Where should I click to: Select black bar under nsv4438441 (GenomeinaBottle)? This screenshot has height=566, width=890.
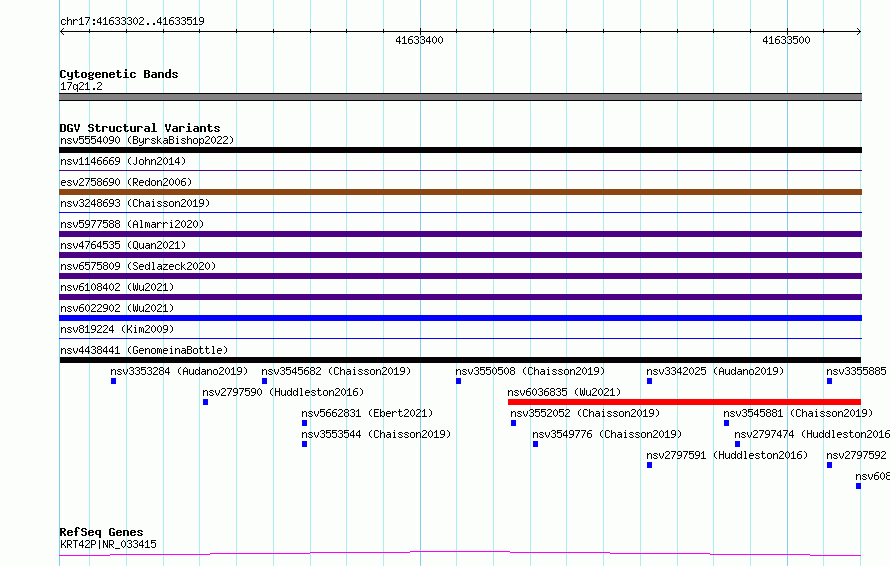click(460, 360)
